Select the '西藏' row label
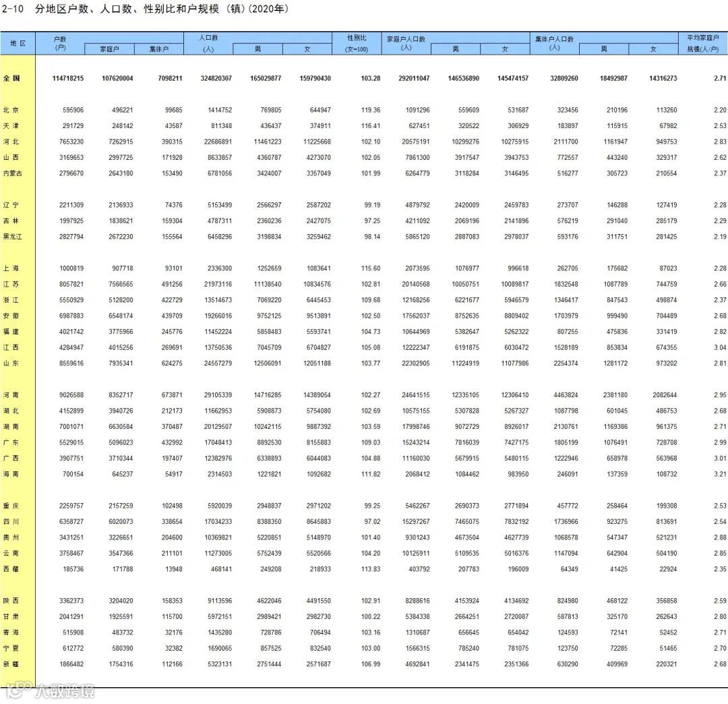 [11, 569]
